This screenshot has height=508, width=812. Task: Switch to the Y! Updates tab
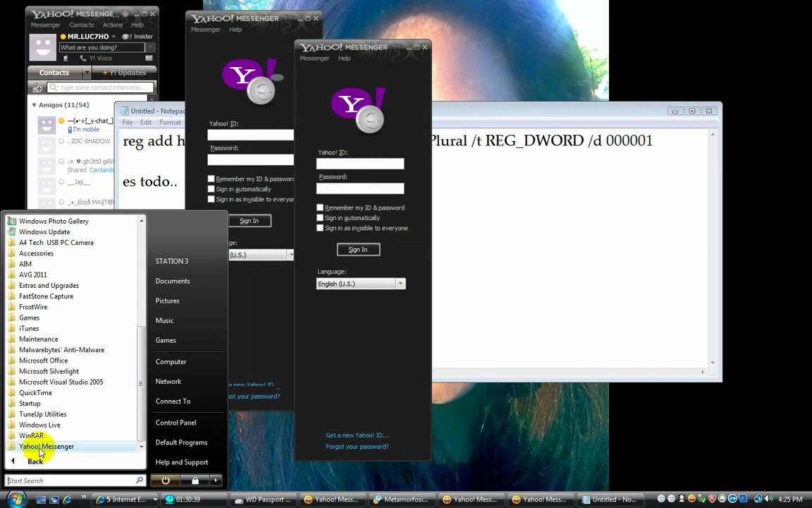[124, 73]
